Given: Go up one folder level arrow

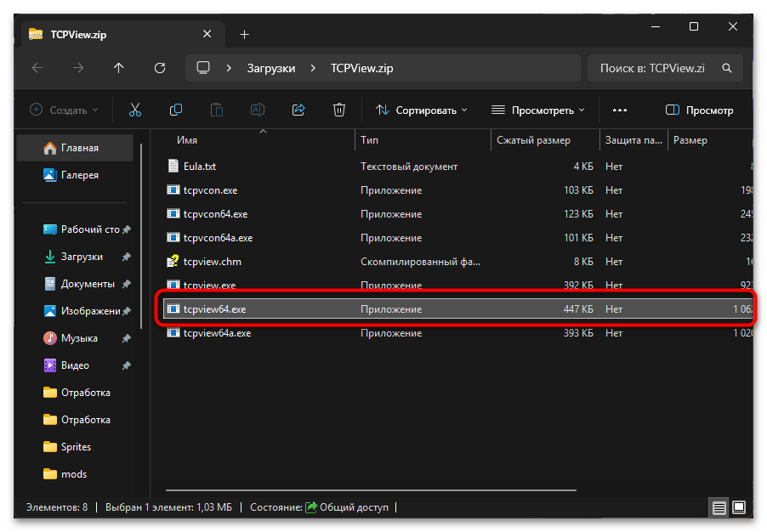Looking at the screenshot, I should (119, 68).
